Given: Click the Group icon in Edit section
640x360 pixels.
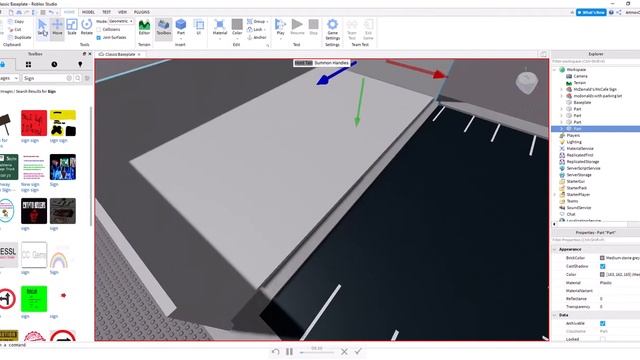Looking at the screenshot, I should pyautogui.click(x=250, y=21).
